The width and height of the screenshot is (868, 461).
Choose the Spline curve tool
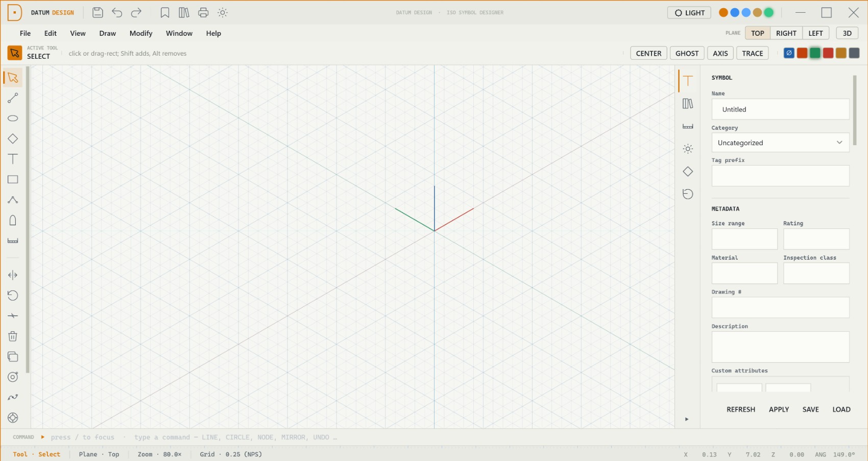coord(13,398)
